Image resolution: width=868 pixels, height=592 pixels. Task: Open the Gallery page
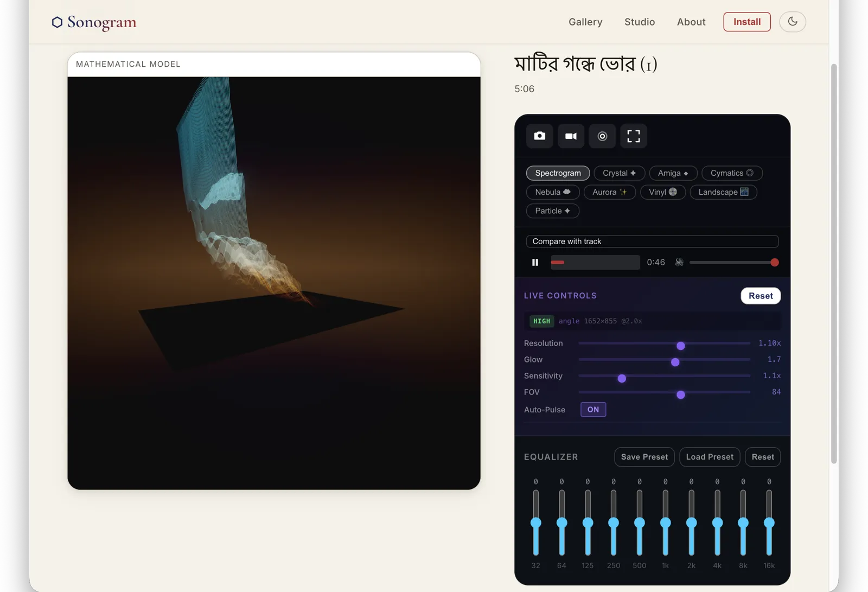click(x=585, y=22)
